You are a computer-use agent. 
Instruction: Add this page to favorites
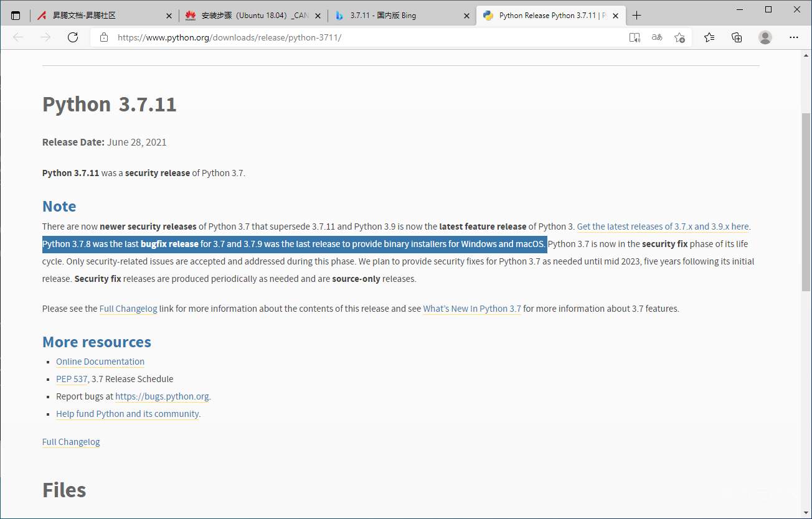tap(679, 37)
